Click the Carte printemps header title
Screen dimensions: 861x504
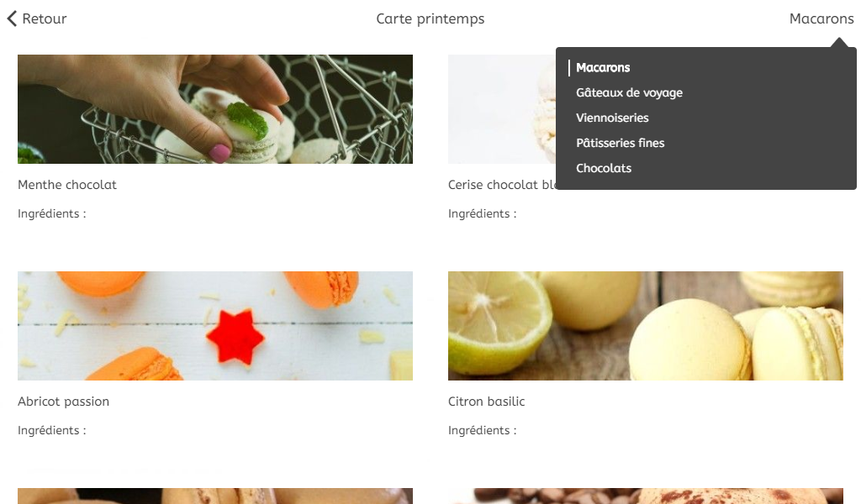click(x=430, y=18)
